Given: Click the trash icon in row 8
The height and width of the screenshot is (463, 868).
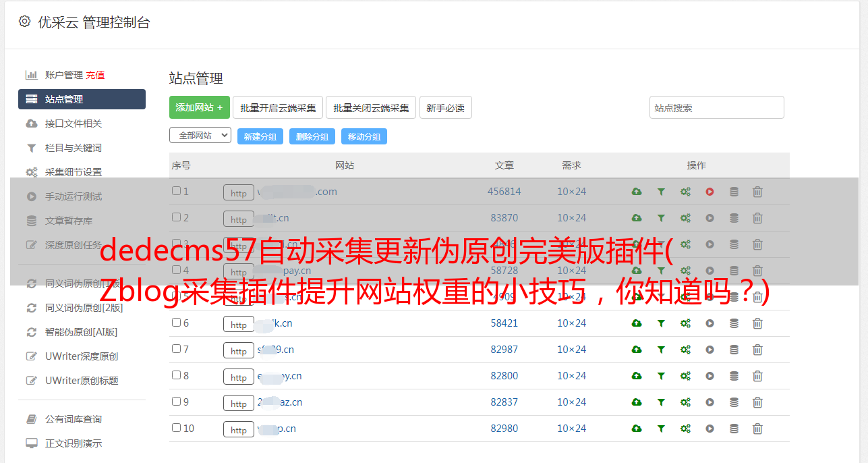Looking at the screenshot, I should click(757, 376).
